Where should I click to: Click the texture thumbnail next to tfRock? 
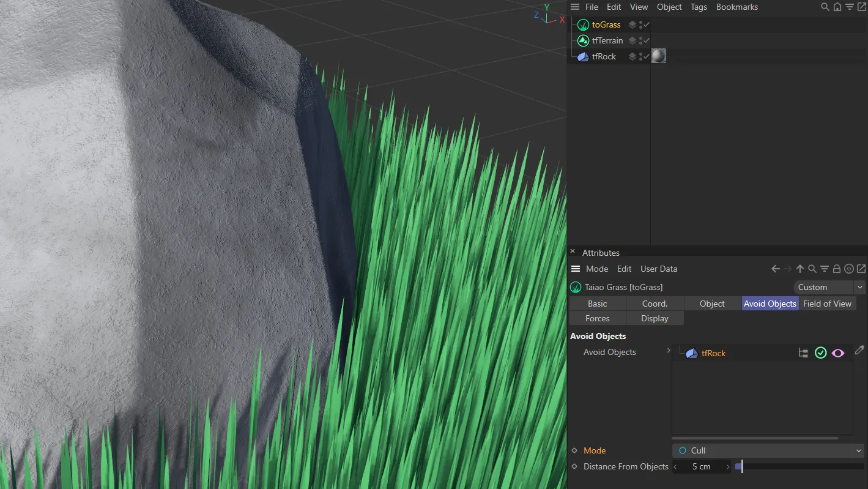[x=658, y=56]
